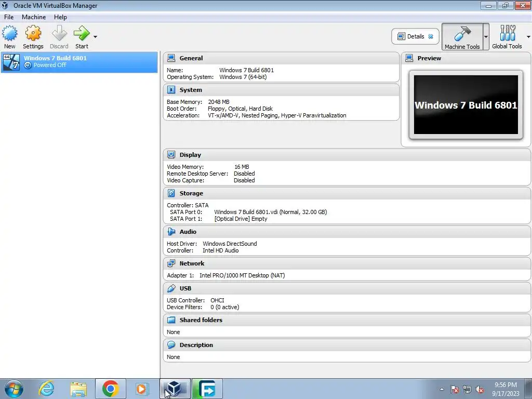Click the [Optical Drive] Empty entry
The width and height of the screenshot is (532, 399).
(x=241, y=219)
